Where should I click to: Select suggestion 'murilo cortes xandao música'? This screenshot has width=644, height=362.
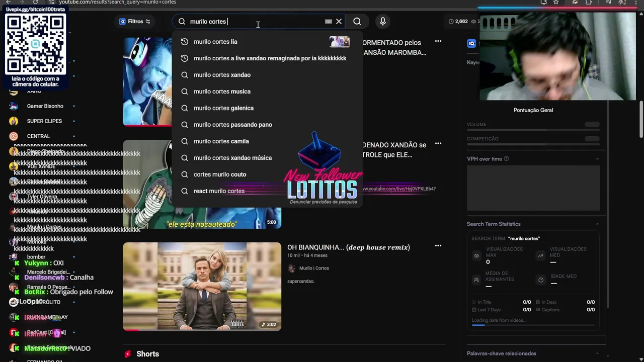pyautogui.click(x=267, y=158)
